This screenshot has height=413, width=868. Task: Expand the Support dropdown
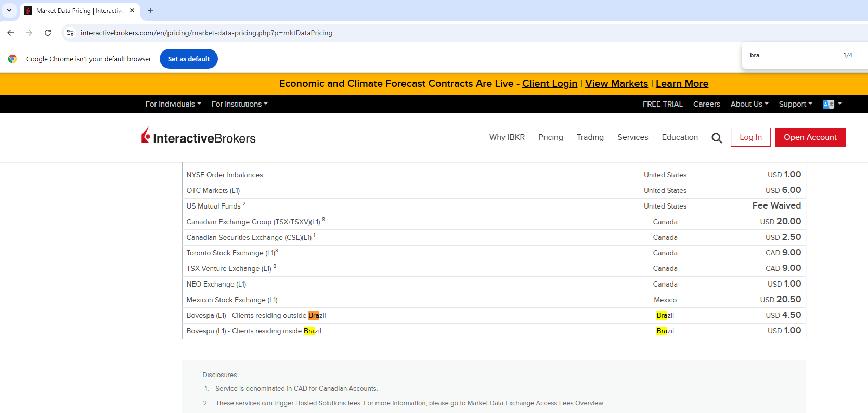point(795,104)
